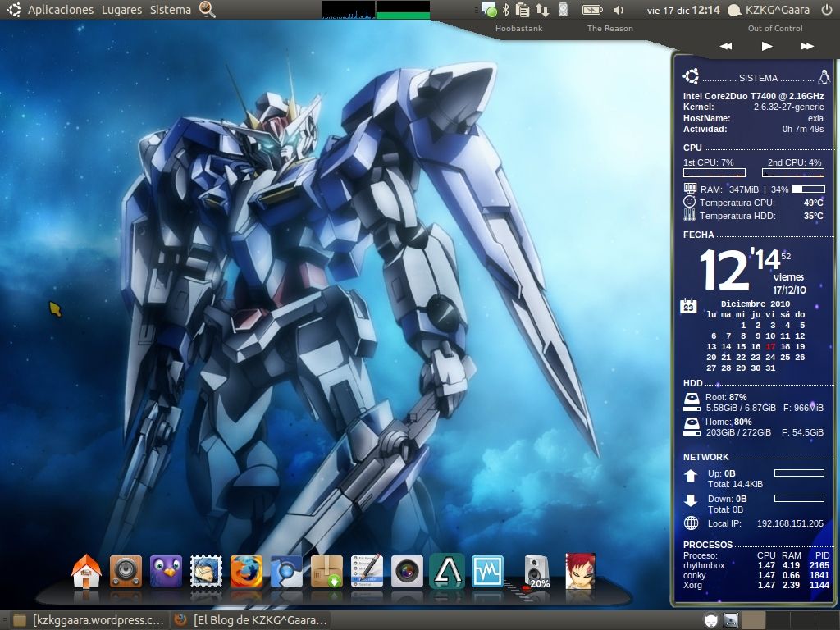The image size is (840, 630).
Task: Click the conky process row
Action: 756,575
